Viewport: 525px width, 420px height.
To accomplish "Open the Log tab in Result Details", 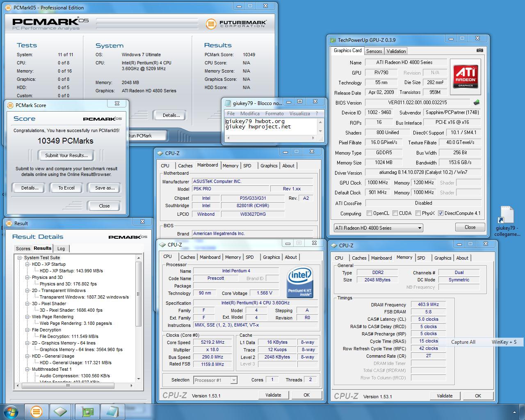I will point(61,249).
